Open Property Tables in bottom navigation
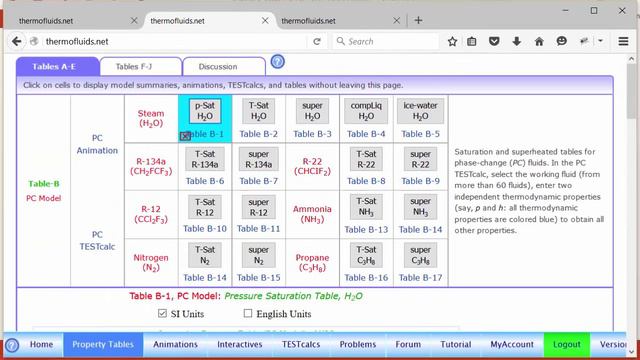The height and width of the screenshot is (360, 640). 103,344
